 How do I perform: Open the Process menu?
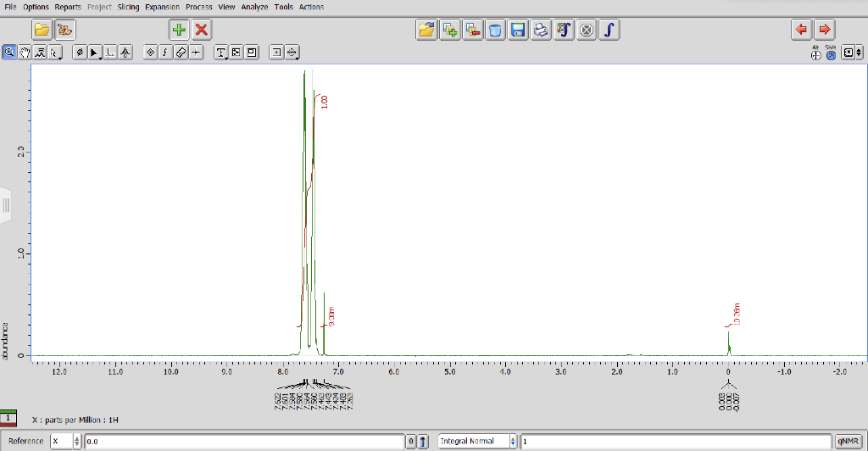click(x=198, y=7)
